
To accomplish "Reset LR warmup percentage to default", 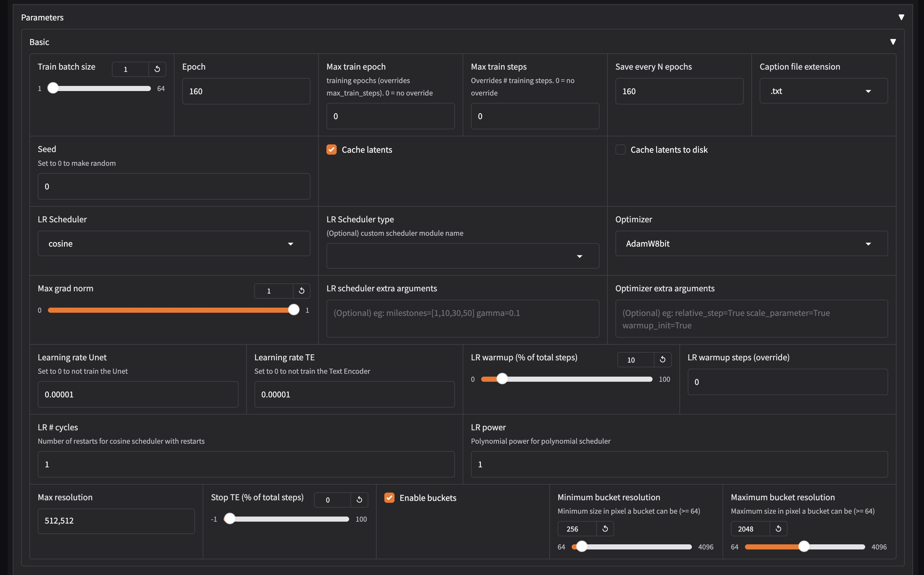I will click(x=662, y=360).
